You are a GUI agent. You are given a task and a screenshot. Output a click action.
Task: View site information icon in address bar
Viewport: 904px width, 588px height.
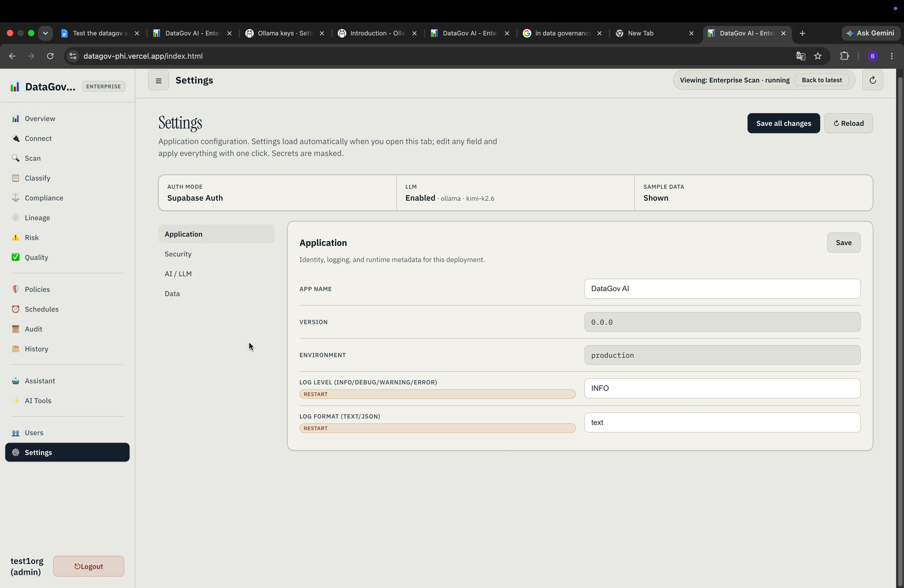tap(73, 56)
